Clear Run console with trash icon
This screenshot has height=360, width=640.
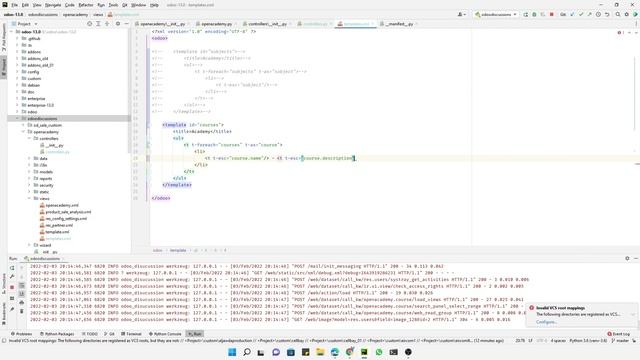click(22, 311)
